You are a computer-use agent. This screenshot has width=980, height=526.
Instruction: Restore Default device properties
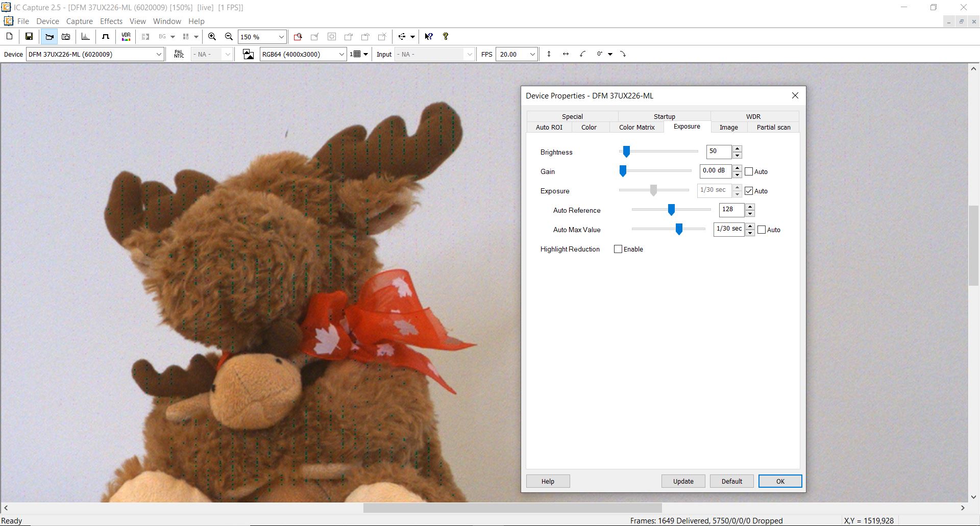[731, 481]
